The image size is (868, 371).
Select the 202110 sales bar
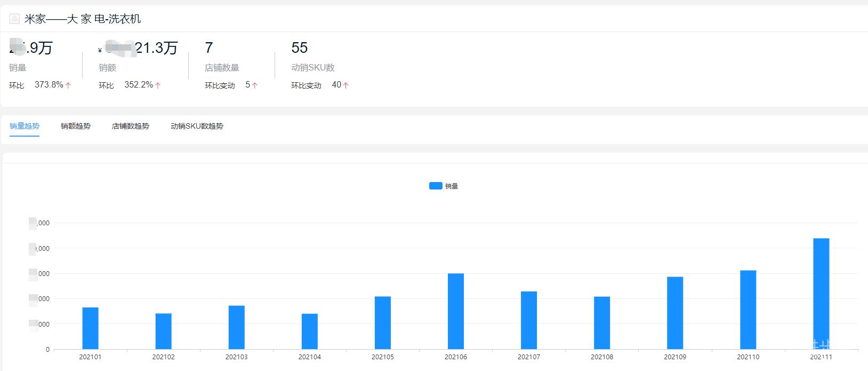[x=748, y=310]
